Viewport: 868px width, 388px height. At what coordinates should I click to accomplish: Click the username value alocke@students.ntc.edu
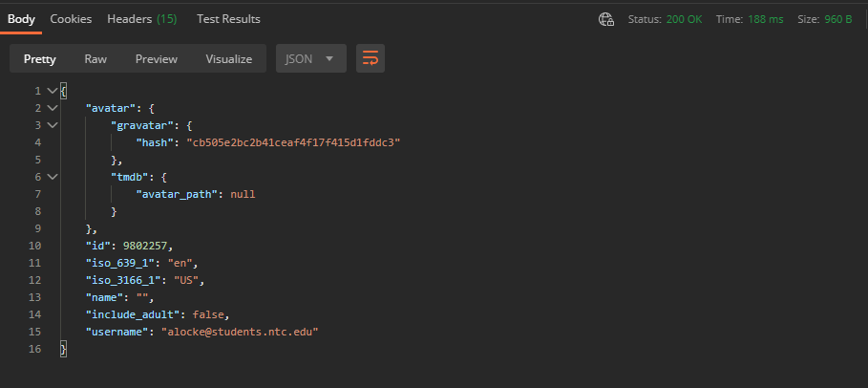(x=240, y=332)
